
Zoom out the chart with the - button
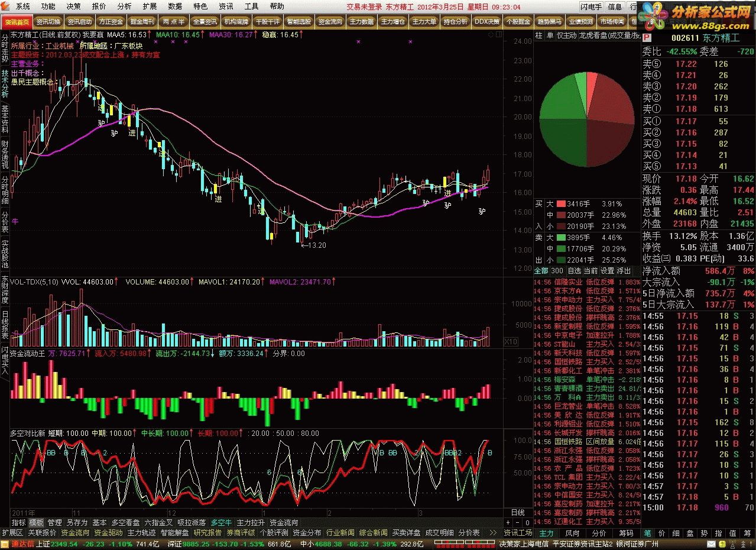pos(517,523)
